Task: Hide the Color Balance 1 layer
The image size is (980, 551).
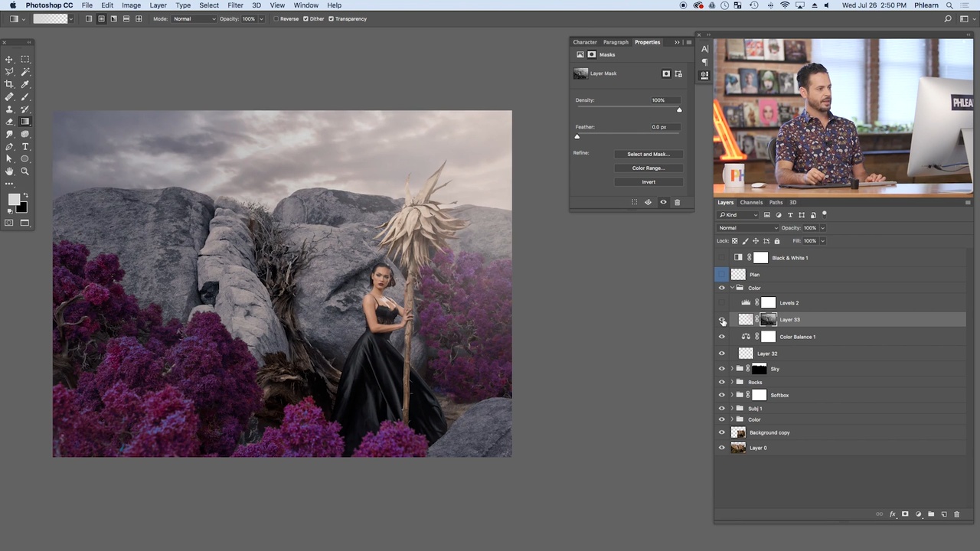Action: (721, 337)
